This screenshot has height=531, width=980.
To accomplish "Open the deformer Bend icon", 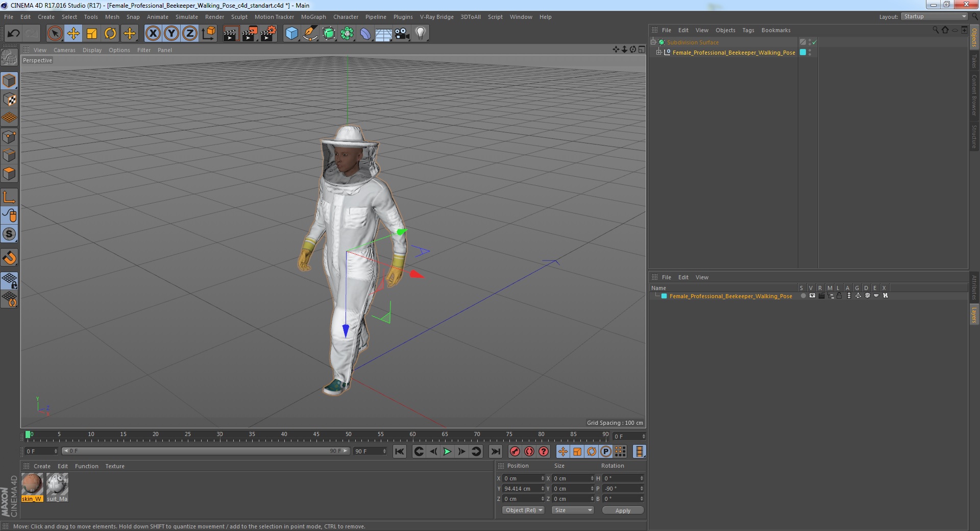I will pyautogui.click(x=365, y=34).
